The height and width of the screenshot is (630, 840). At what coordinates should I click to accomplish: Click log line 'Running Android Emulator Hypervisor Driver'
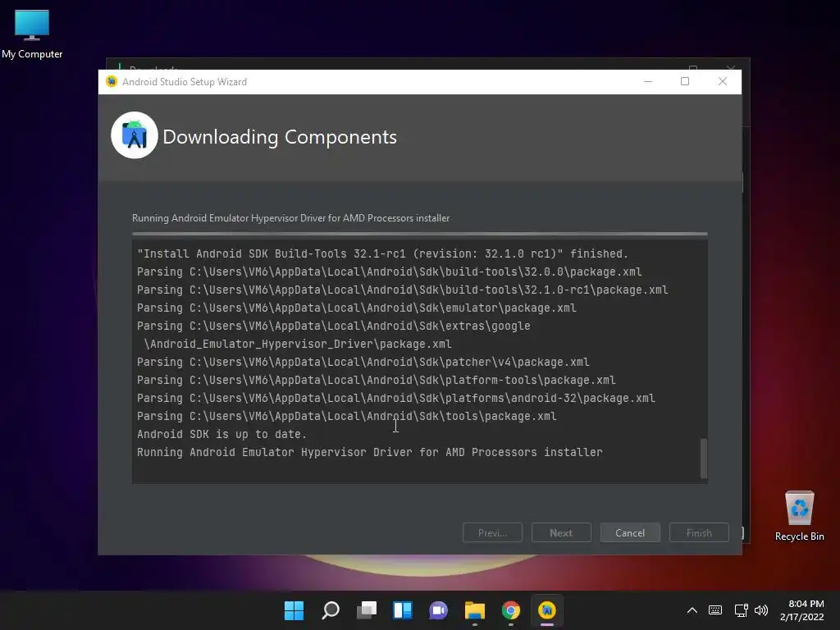click(370, 452)
